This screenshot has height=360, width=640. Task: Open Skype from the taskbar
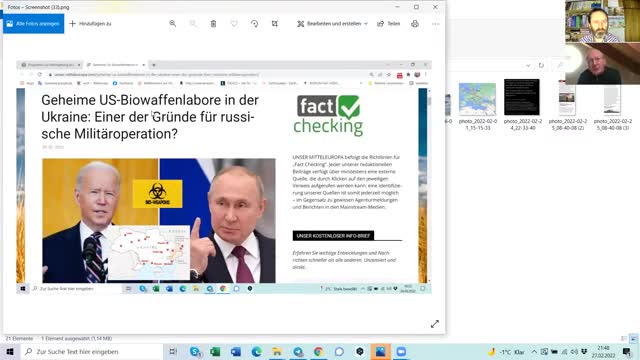coord(195,352)
